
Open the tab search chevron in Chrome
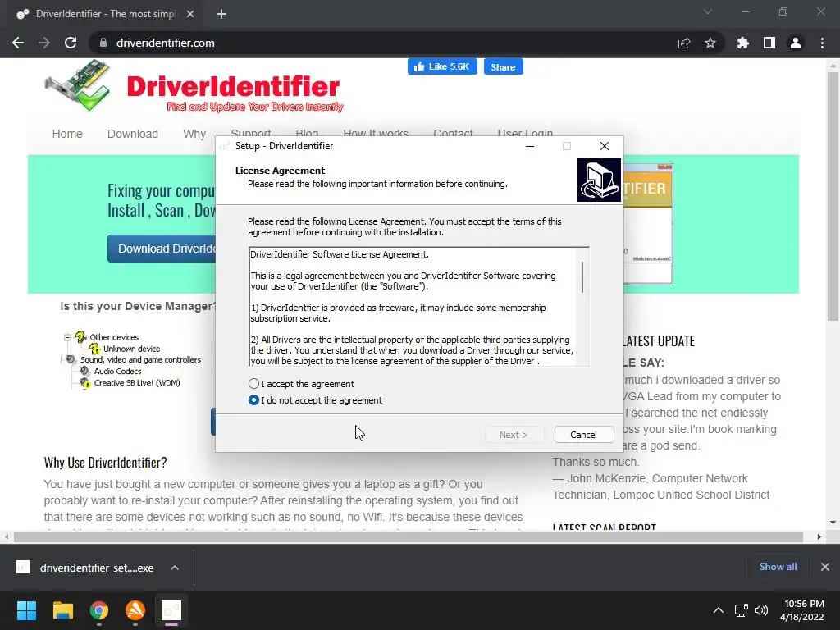708,11
